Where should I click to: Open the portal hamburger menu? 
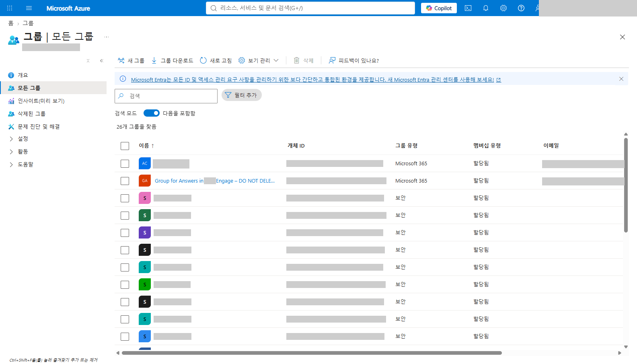point(29,8)
